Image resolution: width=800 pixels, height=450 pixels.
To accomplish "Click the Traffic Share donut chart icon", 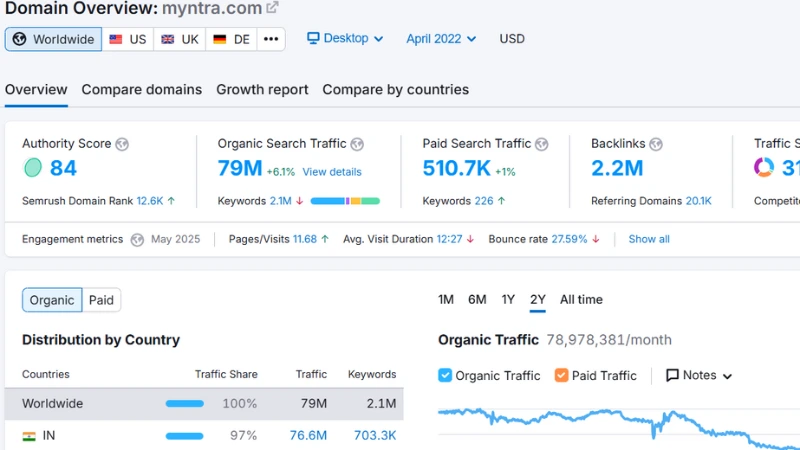I will tap(764, 167).
